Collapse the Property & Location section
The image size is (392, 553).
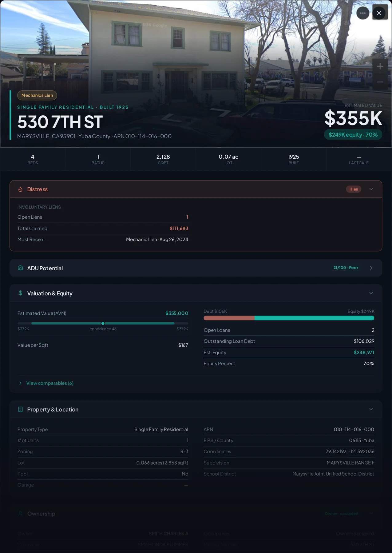[371, 409]
